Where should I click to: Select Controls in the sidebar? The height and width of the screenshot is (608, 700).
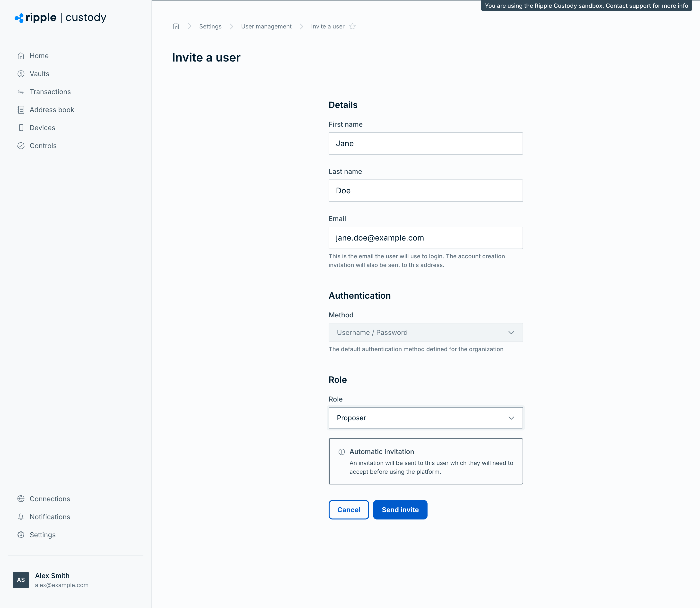point(43,145)
